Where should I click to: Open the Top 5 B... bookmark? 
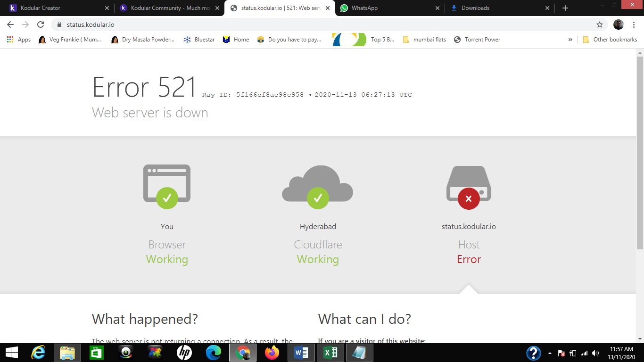point(363,40)
